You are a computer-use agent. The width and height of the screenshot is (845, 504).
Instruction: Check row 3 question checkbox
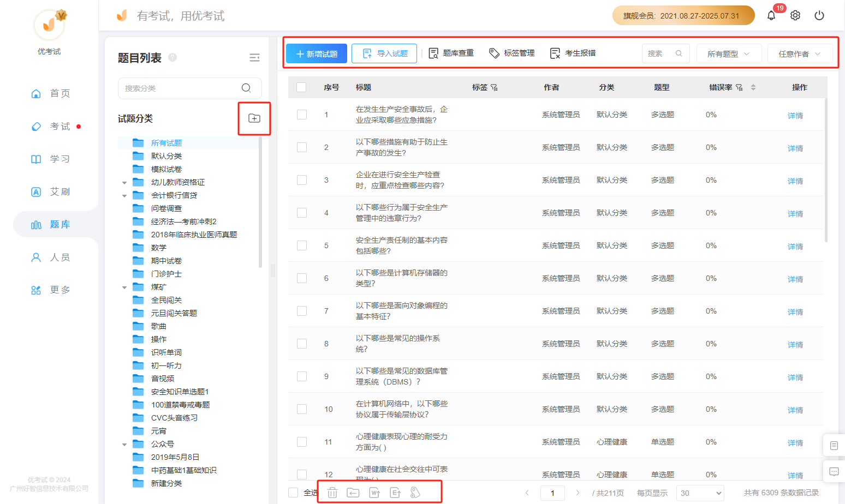[302, 180]
